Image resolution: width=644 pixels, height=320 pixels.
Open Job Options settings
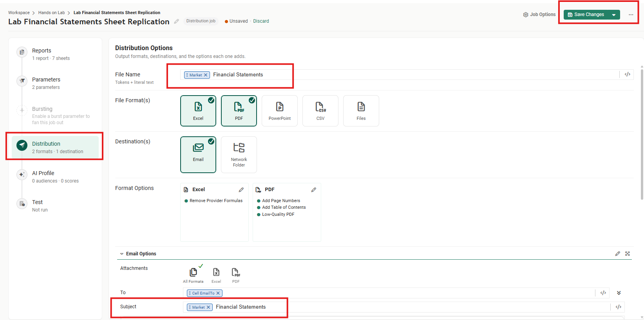pyautogui.click(x=539, y=14)
